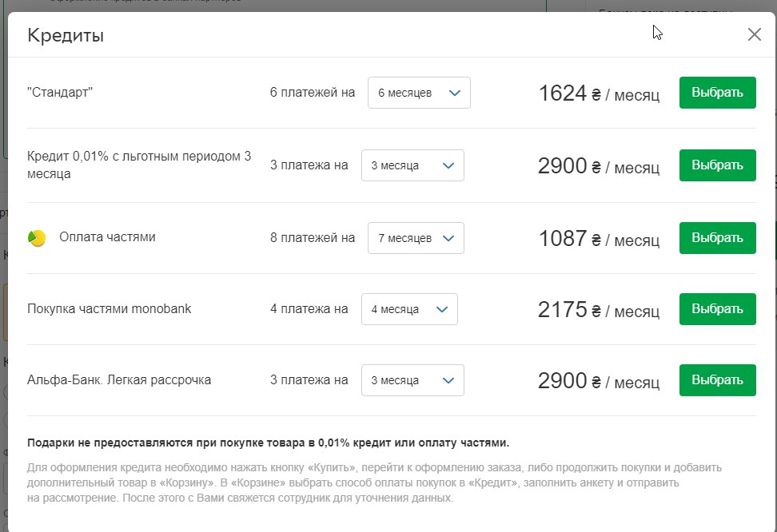Click Выбрать for Оплата частями
This screenshot has width=777, height=532.
pyautogui.click(x=718, y=238)
